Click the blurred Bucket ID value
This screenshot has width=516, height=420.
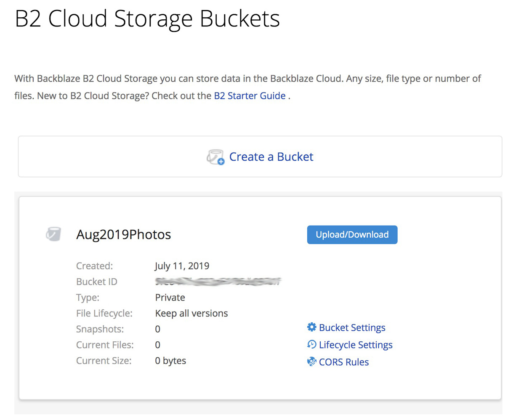[x=218, y=282]
